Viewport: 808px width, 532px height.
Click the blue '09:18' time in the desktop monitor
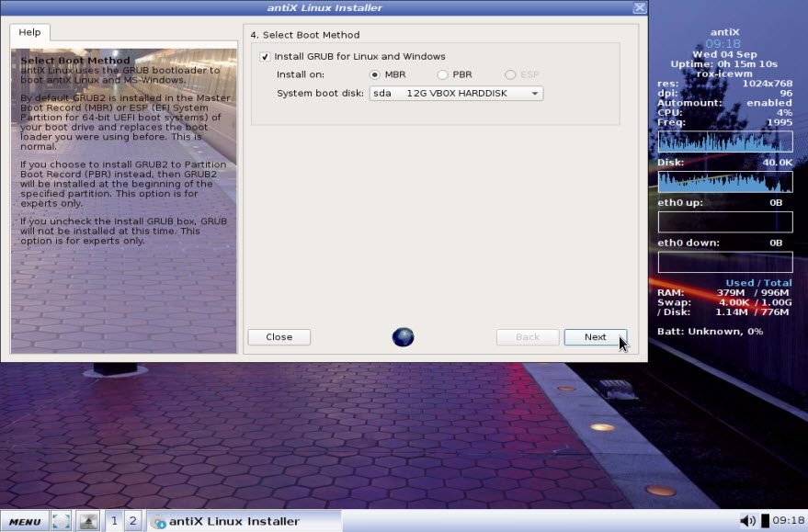click(723, 44)
